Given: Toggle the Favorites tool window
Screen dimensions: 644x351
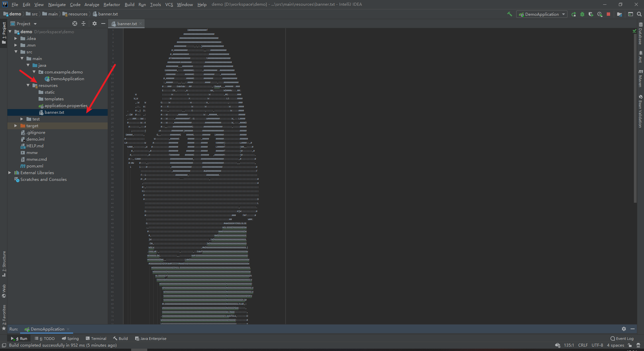Looking at the screenshot, I should pyautogui.click(x=4, y=317).
